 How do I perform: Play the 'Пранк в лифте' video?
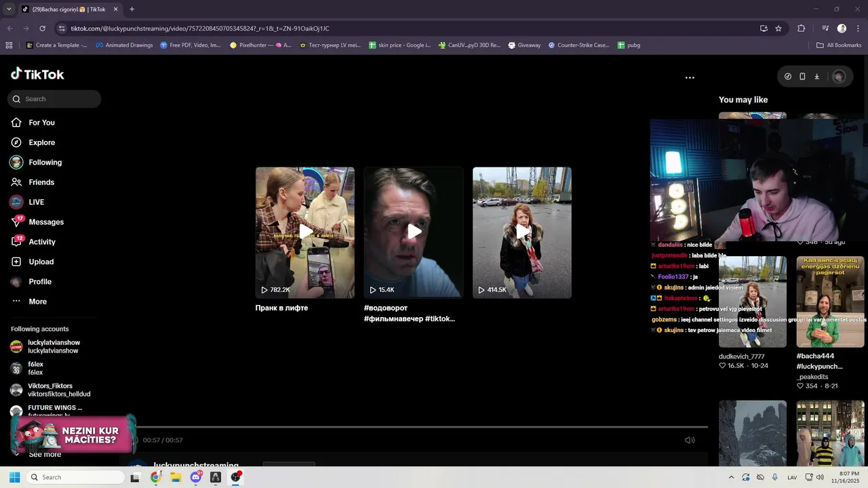pyautogui.click(x=305, y=232)
